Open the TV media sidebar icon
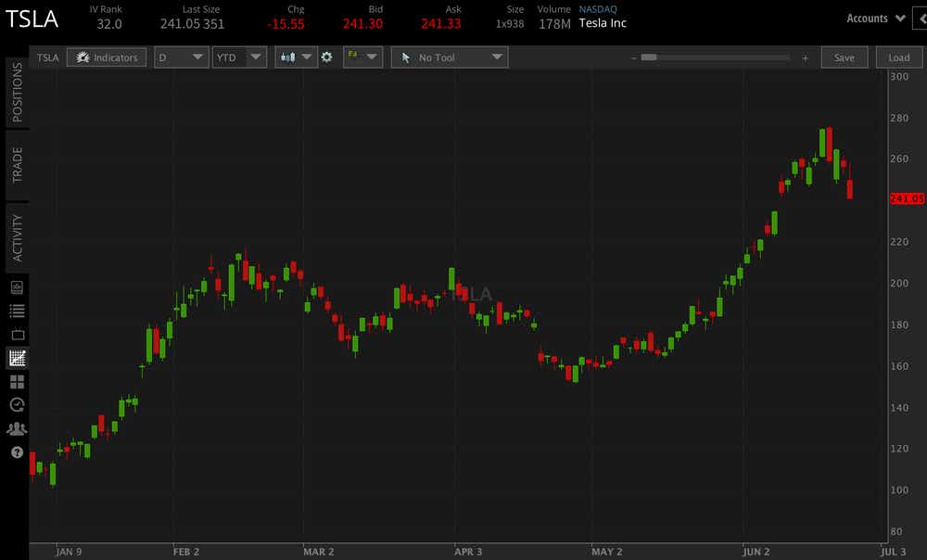The image size is (927, 560). [17, 335]
